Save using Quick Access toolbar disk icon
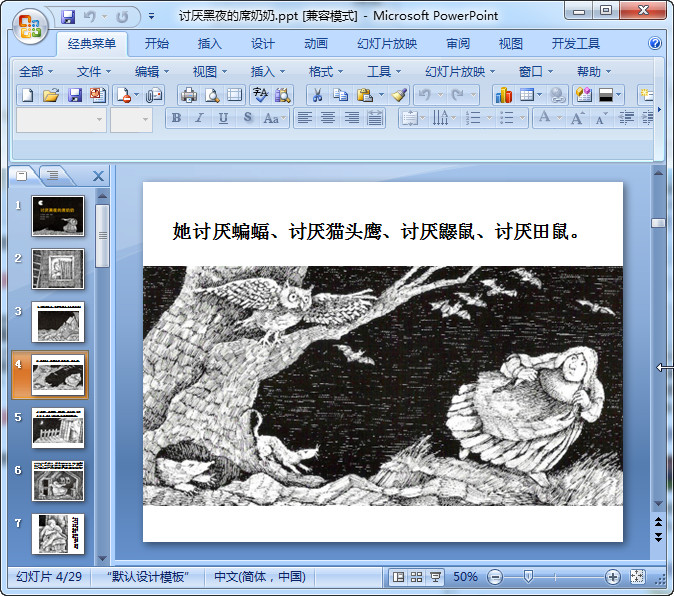 coord(68,17)
